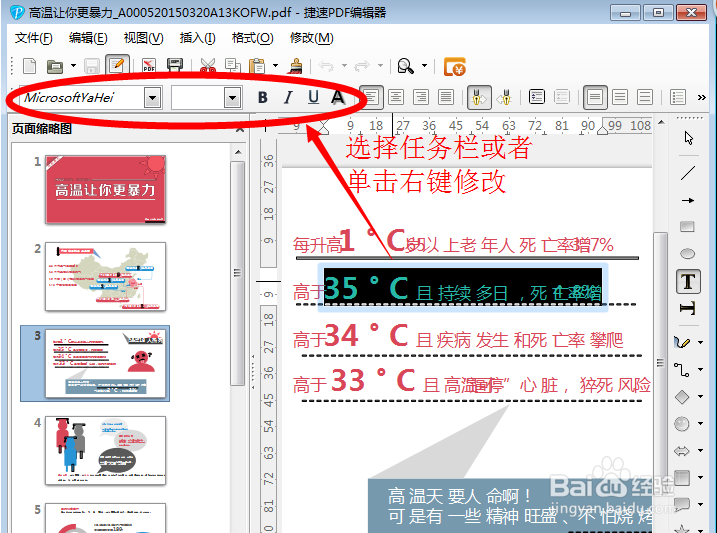Toggle the Edit document mode icon
Screen dimensions: 717x533
tap(117, 65)
